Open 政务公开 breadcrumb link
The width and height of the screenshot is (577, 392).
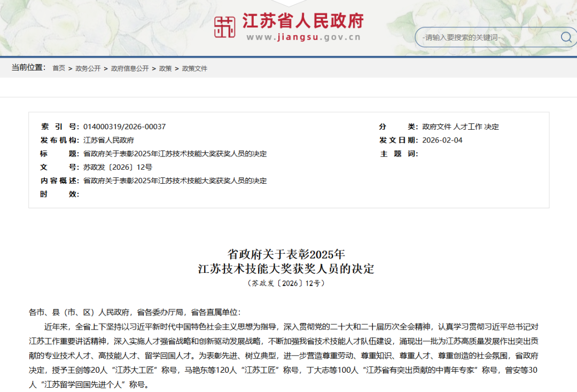88,68
